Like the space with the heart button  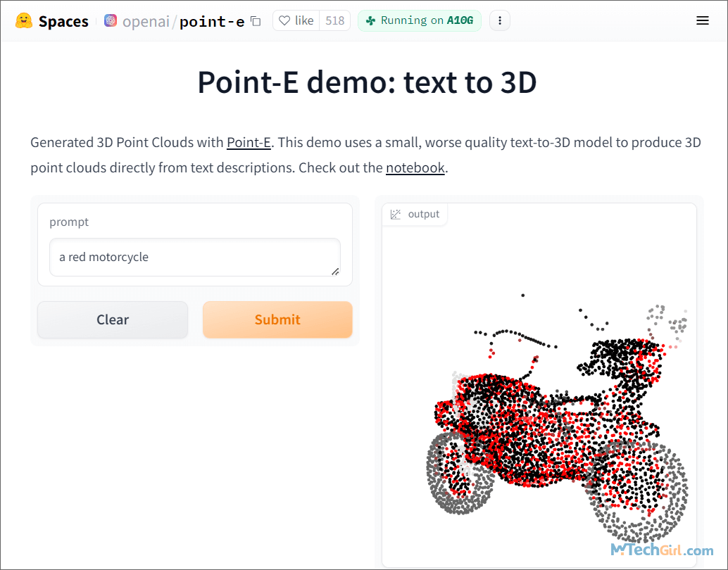(x=296, y=21)
